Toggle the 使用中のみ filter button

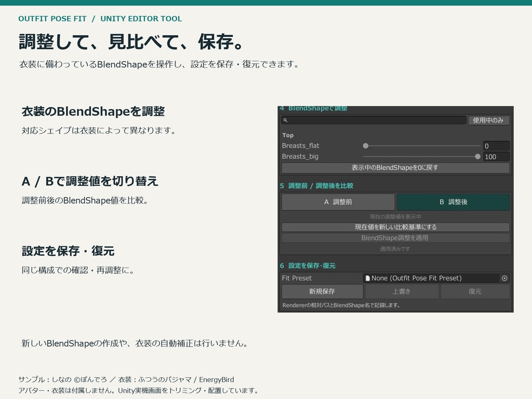coord(488,120)
